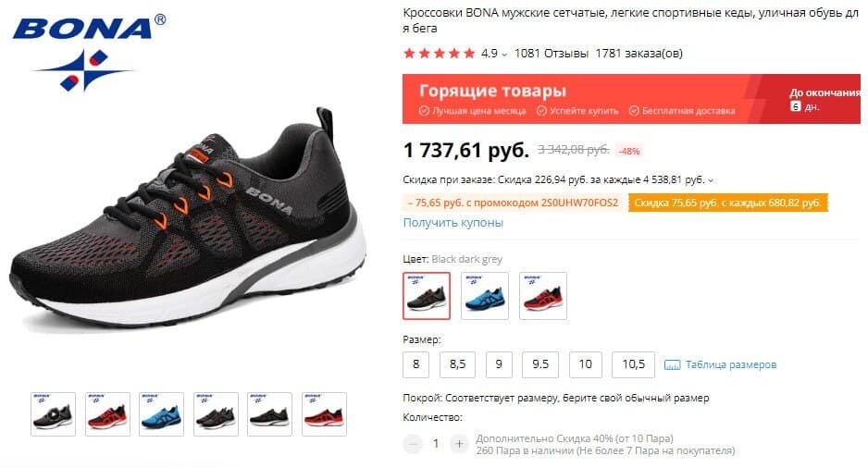Viewport: 868px width, 468px height.
Task: Expand the 4.9 rating dropdown arrow
Action: [503, 55]
